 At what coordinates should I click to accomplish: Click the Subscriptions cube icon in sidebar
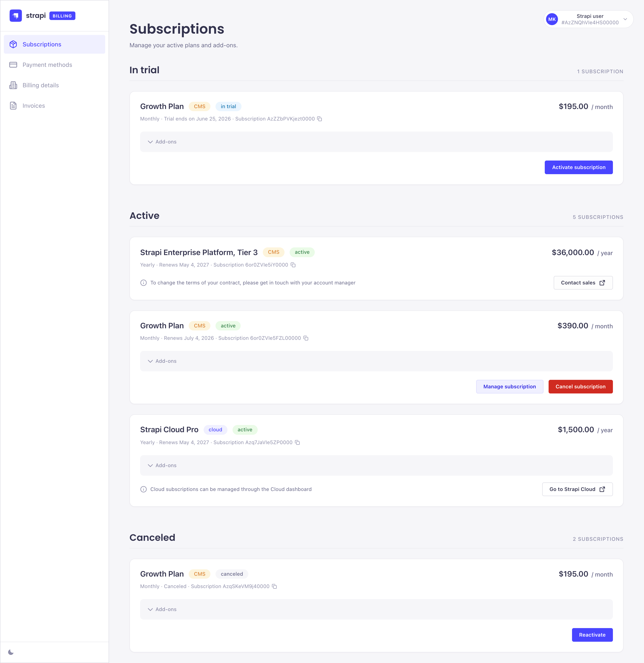(13, 44)
